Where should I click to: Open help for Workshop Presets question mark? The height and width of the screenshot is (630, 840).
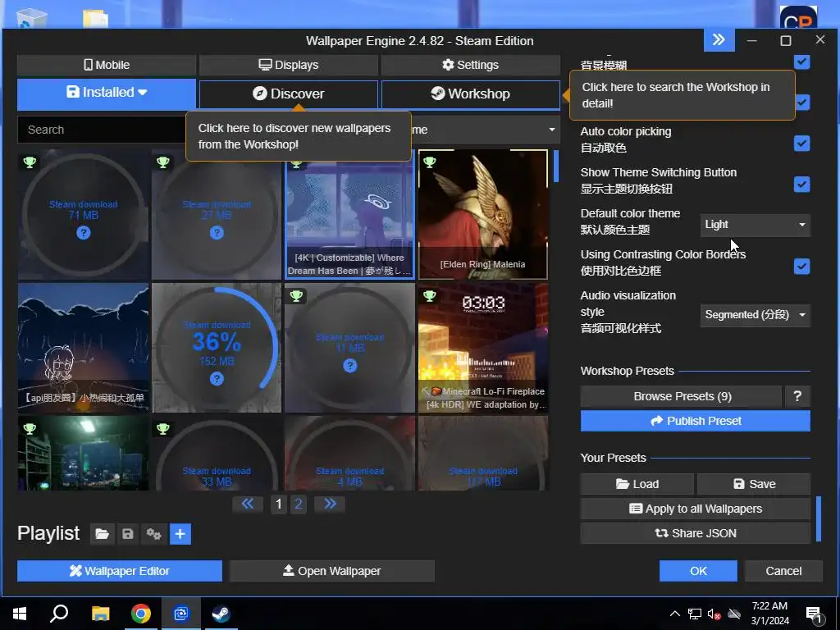797,396
